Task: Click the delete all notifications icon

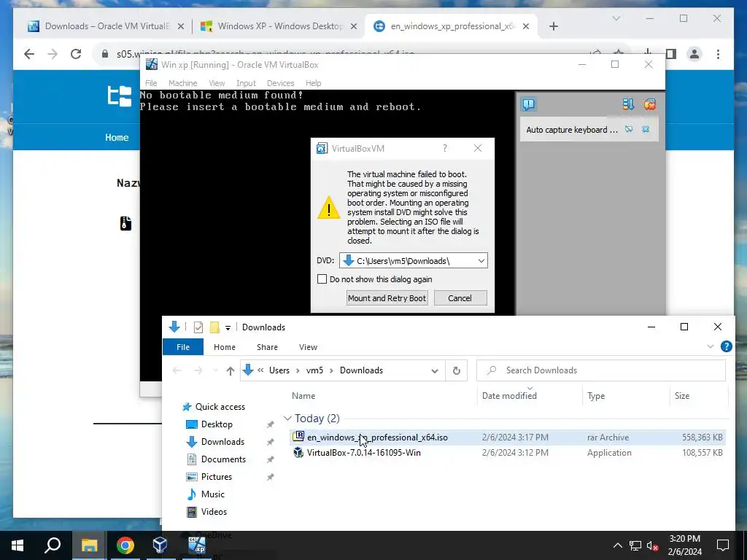Action: coord(650,104)
